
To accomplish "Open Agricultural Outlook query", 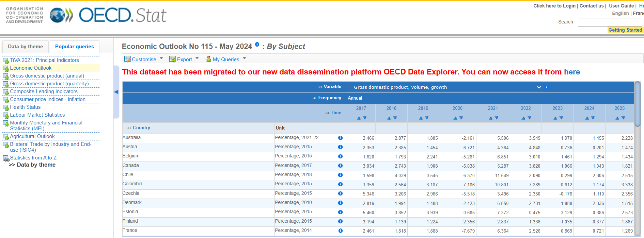I will tap(32, 136).
